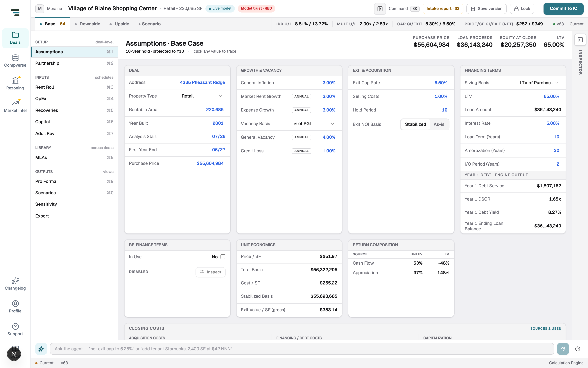Open OpEx inputs
Viewport: 588px width, 368px height.
pos(74,99)
